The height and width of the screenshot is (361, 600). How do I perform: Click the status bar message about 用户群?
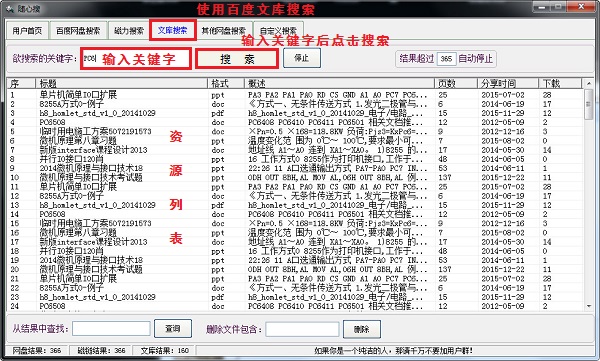click(393, 350)
